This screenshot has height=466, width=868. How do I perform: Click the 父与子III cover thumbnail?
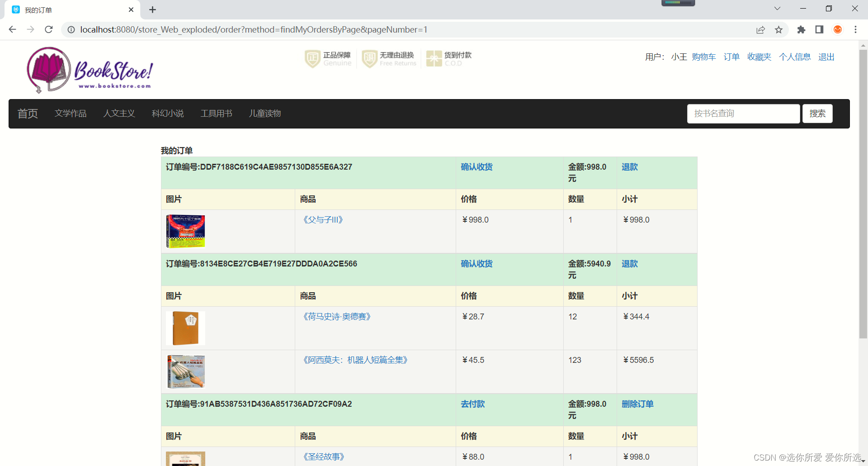click(185, 231)
